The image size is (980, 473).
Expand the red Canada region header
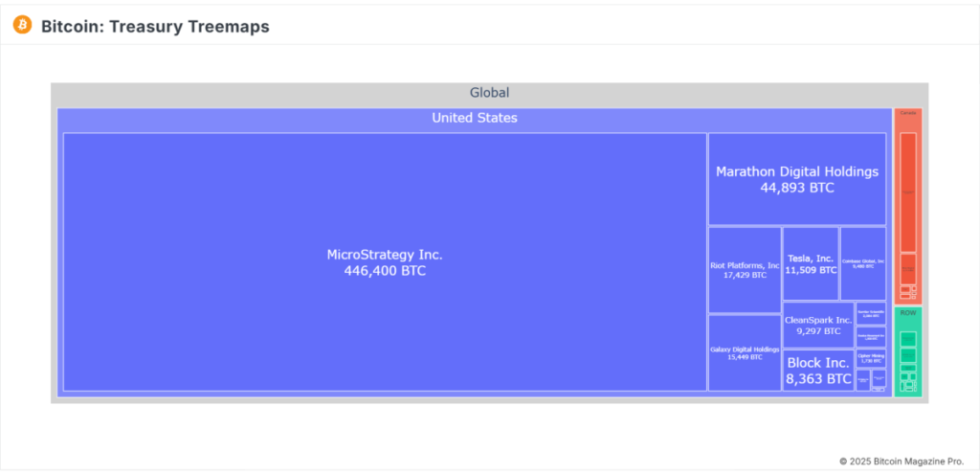[908, 113]
